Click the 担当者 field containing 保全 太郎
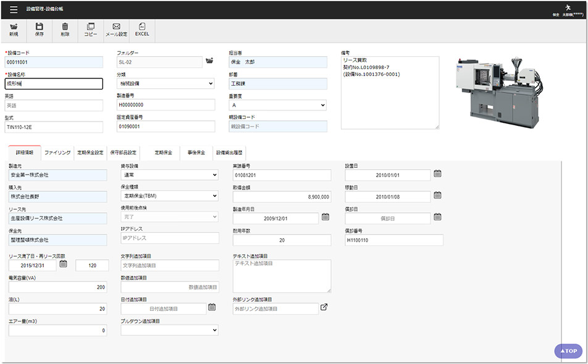The width and height of the screenshot is (588, 364). click(278, 62)
